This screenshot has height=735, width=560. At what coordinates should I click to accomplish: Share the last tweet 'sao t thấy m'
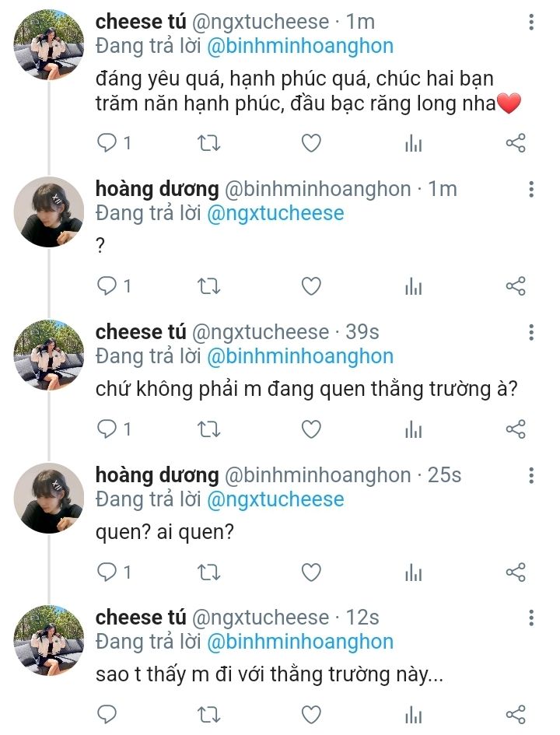coord(516,715)
